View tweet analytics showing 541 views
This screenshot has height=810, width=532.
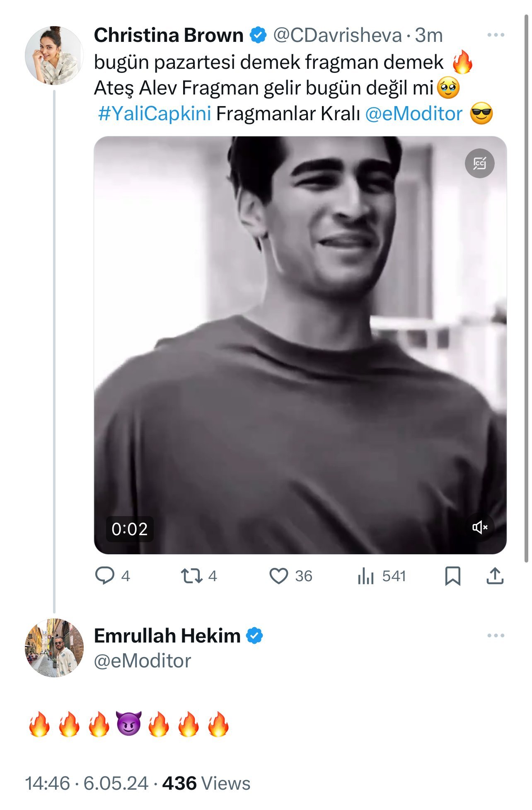[366, 576]
